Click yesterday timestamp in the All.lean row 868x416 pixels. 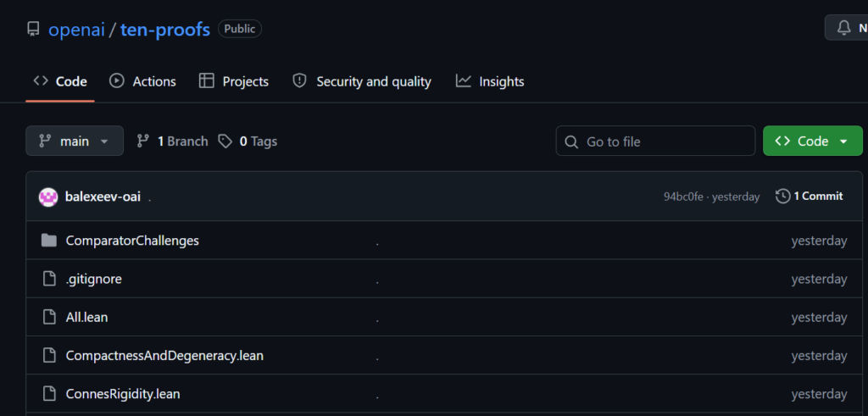tap(819, 318)
